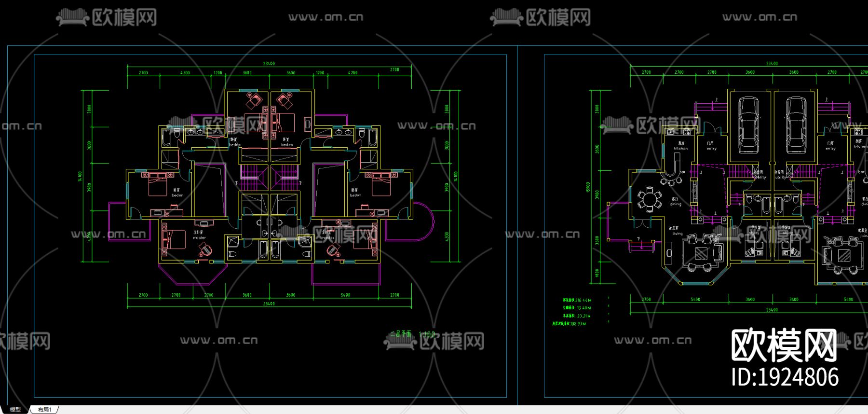Image resolution: width=868 pixels, height=414 pixels.
Task: Select the top 23400 dimension on left plan
Action: [x=269, y=64]
